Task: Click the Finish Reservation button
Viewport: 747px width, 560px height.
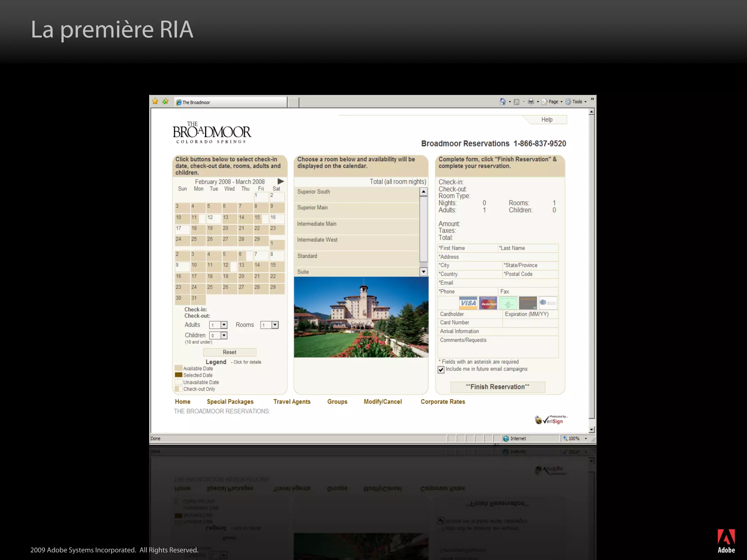Action: 498,387
